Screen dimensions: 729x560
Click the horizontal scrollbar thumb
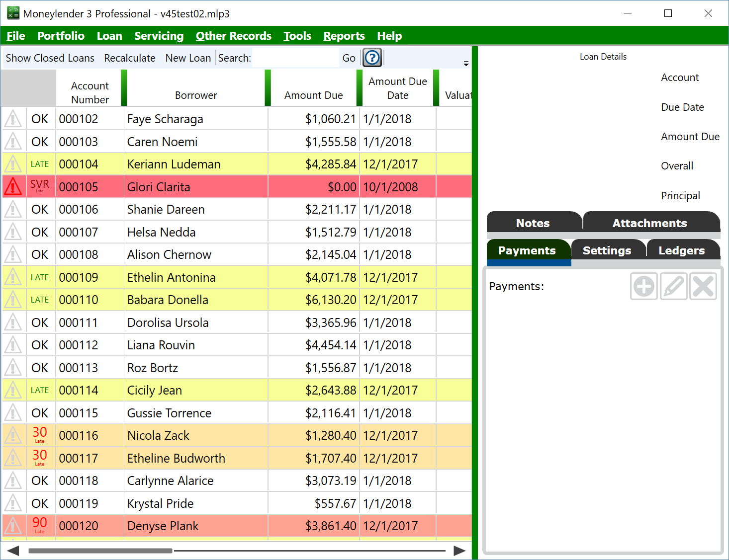100,551
